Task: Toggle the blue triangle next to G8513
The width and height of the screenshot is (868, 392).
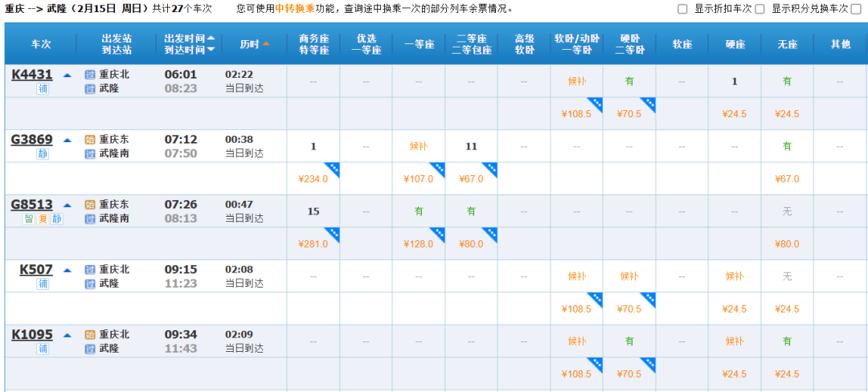Action: [68, 205]
